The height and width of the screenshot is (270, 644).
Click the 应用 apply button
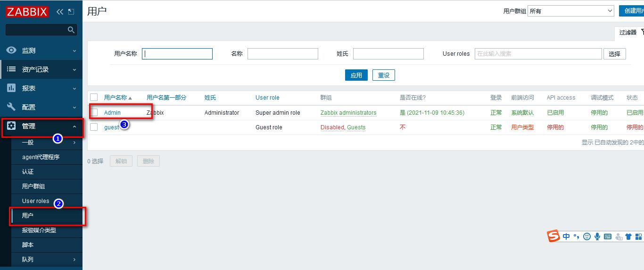point(356,75)
